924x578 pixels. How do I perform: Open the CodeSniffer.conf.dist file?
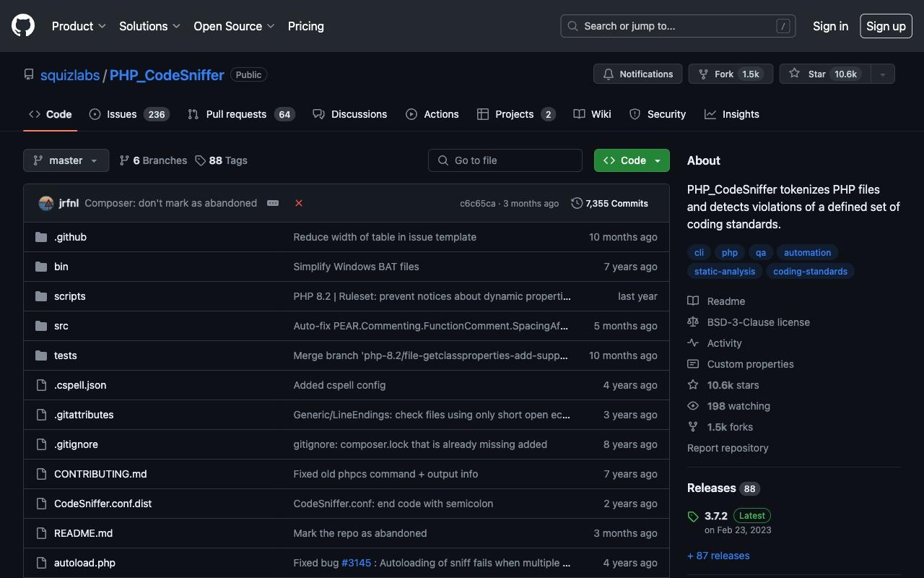coord(103,504)
